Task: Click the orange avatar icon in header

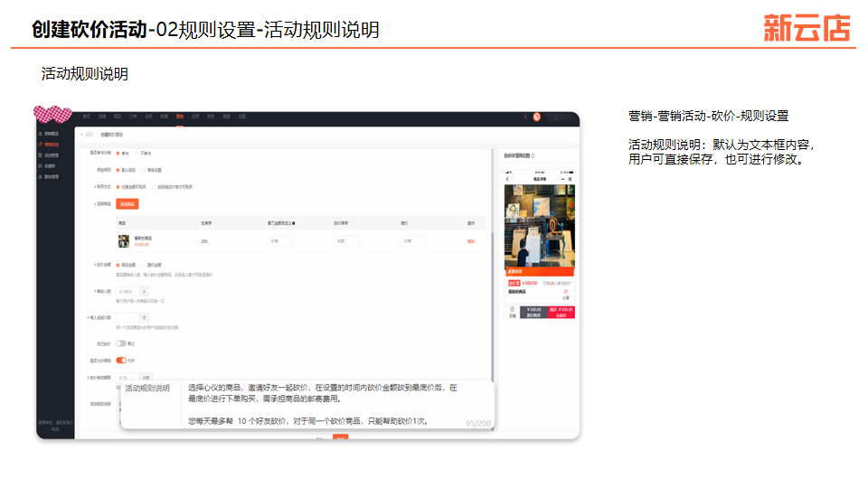Action: [x=536, y=117]
